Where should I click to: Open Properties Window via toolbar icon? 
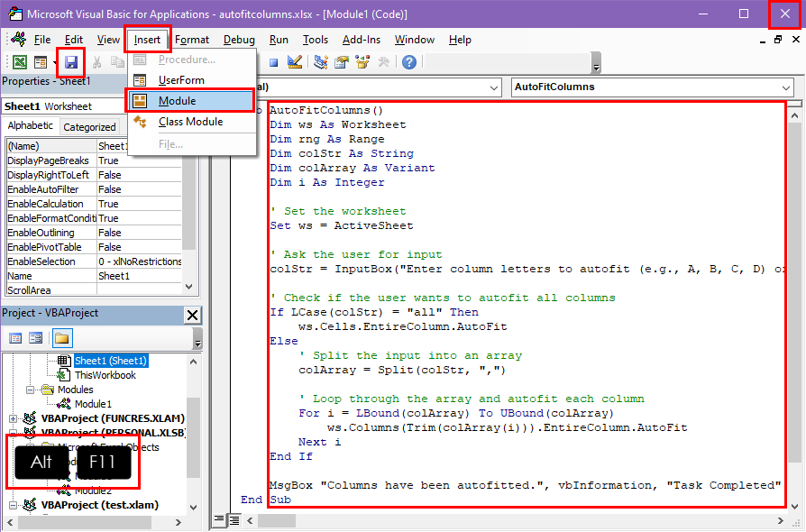pos(342,62)
